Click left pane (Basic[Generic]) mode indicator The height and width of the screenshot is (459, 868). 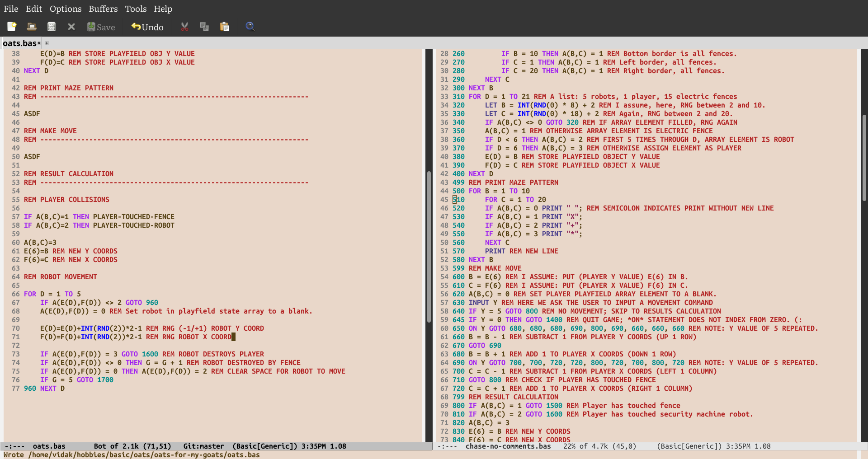point(265,446)
